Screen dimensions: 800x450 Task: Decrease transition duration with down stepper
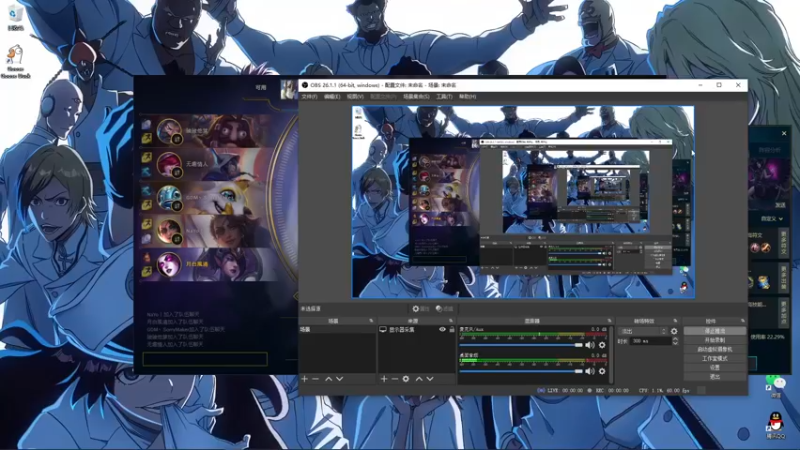[x=675, y=343]
